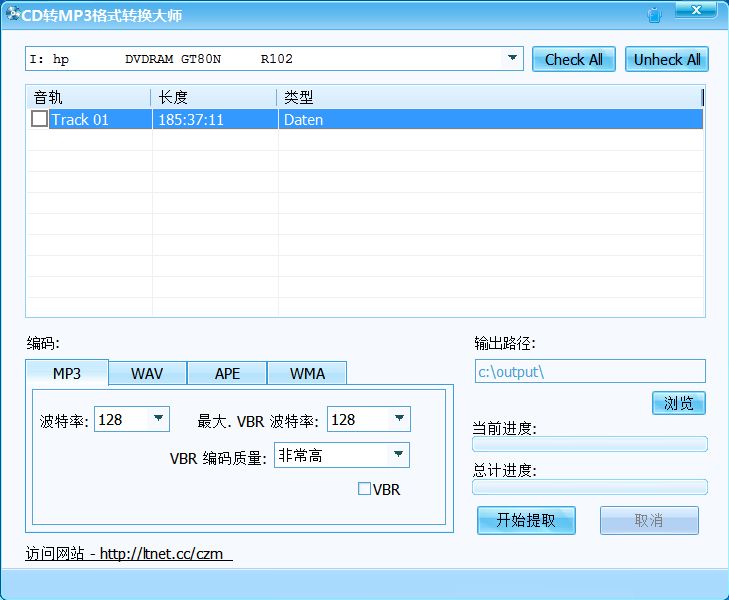The width and height of the screenshot is (729, 600).
Task: Visit the ltnet.cc/czm website link
Action: pyautogui.click(x=128, y=553)
